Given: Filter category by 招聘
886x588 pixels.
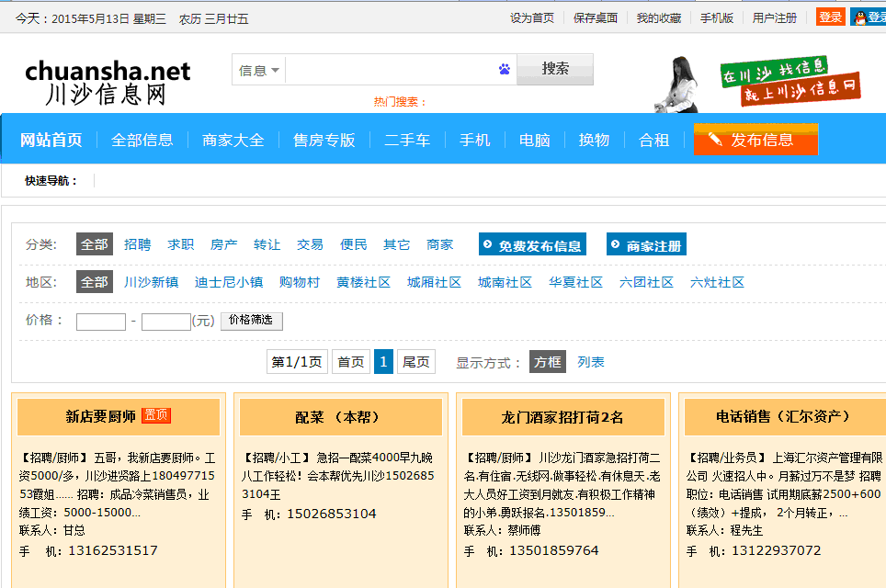Looking at the screenshot, I should click(x=138, y=244).
